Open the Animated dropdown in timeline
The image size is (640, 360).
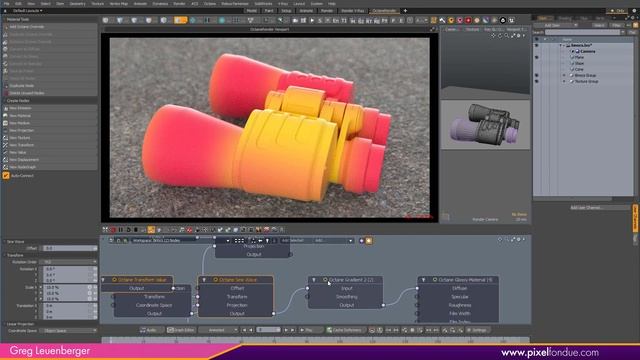point(218,330)
